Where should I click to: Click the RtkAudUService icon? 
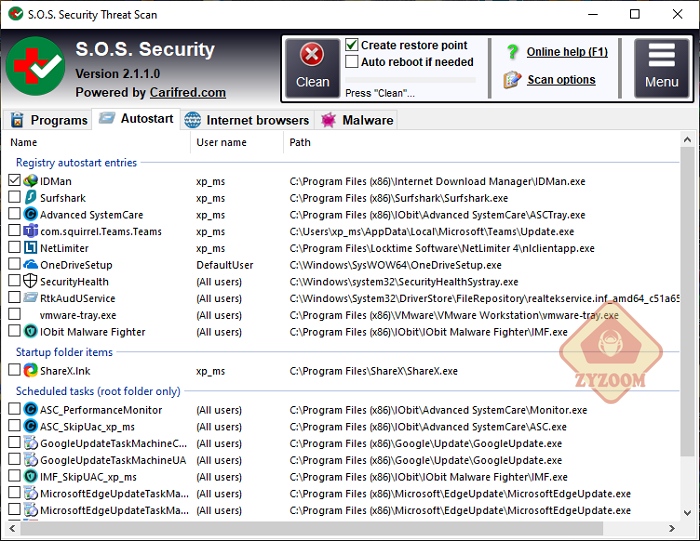[x=30, y=297]
